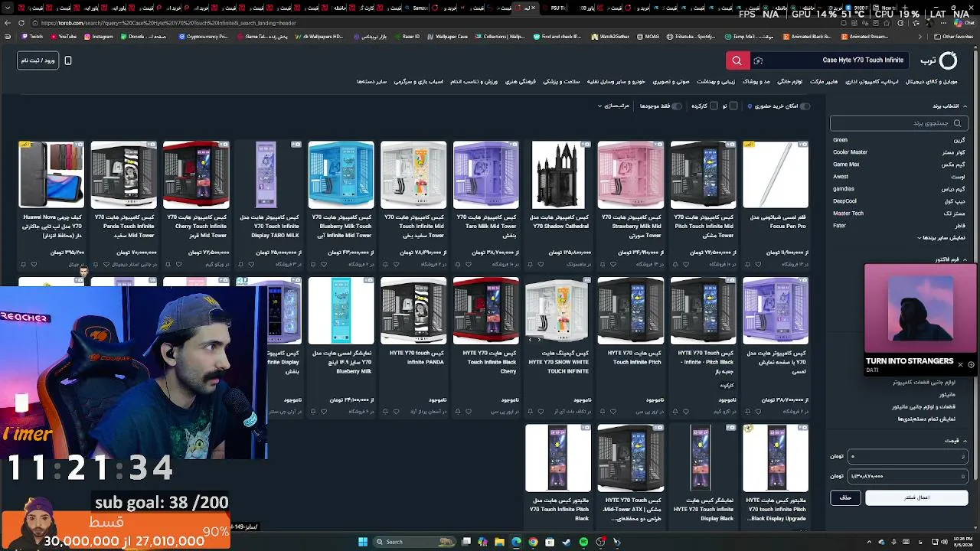
Task: Heart the HYTE Y70 SNOW WHITE TOUCH INFINITE
Action: pos(541,412)
